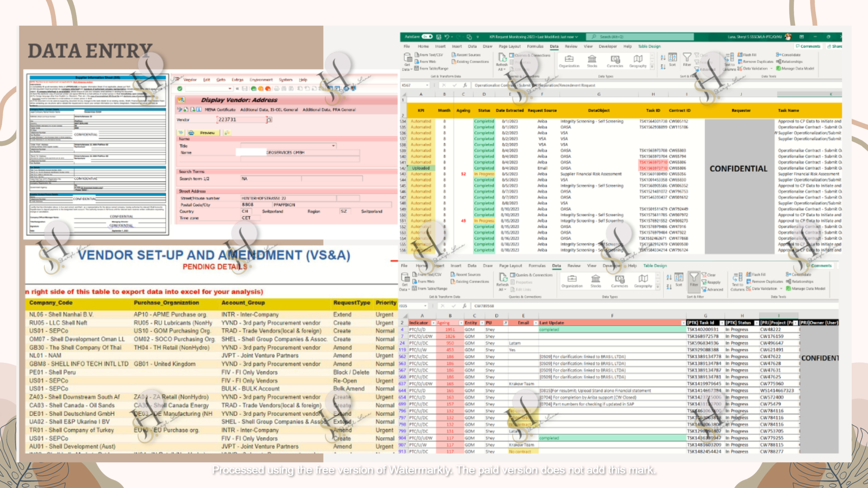Toggle AutoSave off in the top workbook
Viewport: 868px width, 488px height.
pos(426,37)
